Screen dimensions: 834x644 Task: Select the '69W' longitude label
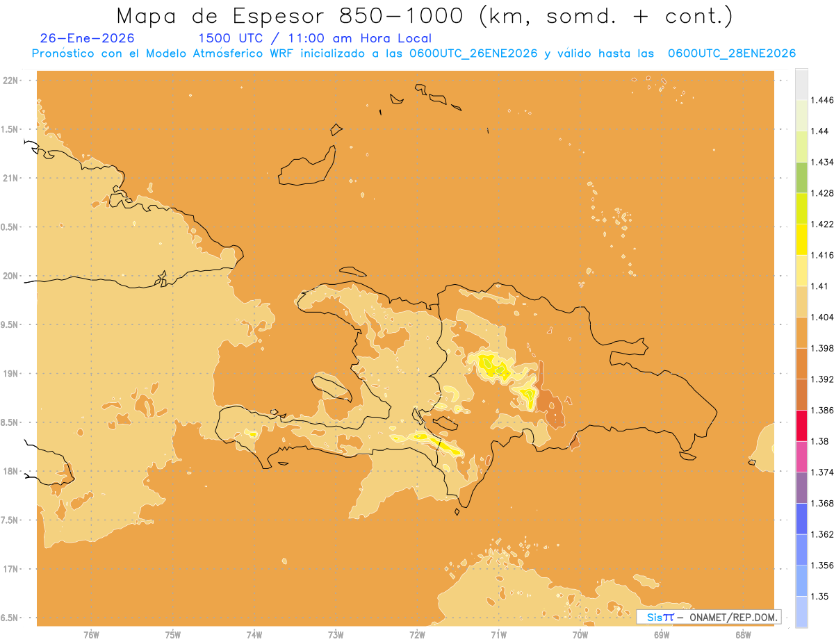pos(662,635)
